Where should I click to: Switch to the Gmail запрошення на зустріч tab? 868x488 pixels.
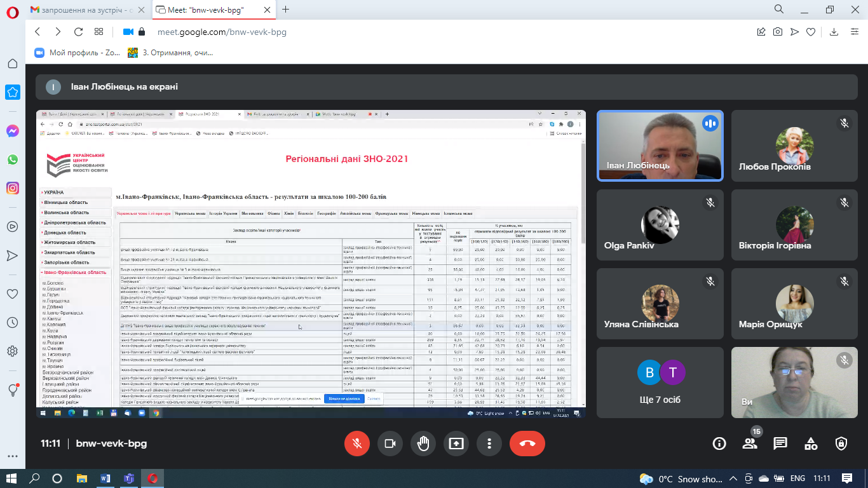81,10
